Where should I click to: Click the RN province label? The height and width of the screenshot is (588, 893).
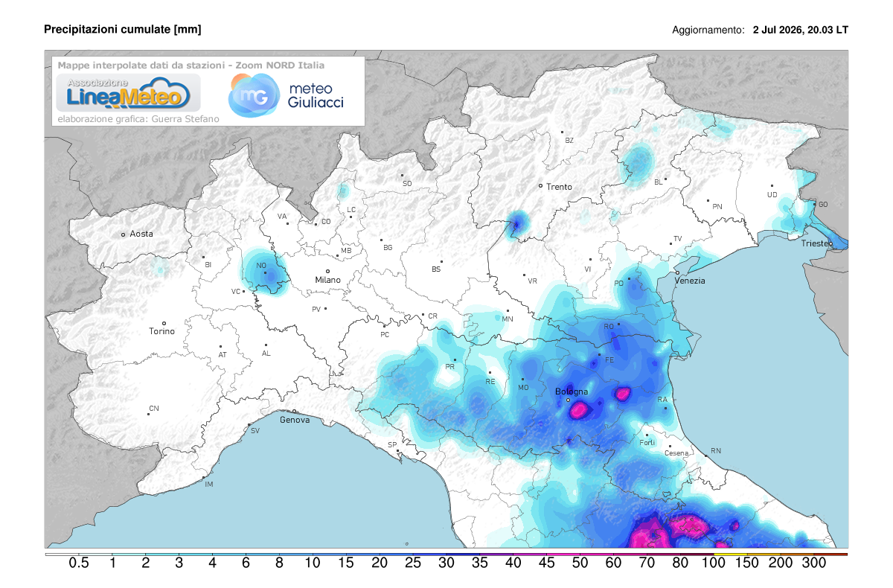pyautogui.click(x=716, y=450)
